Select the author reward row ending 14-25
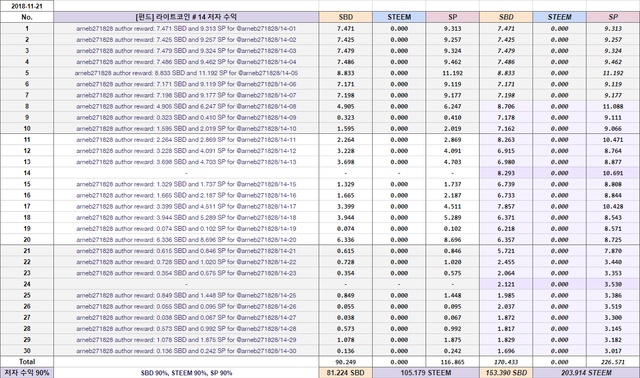This screenshot has height=378, width=640. point(186,295)
